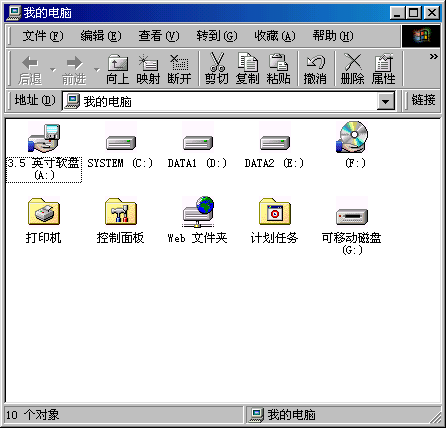Image resolution: width=446 pixels, height=428 pixels.
Task: Select the 3.5 英寸软盘 (A:) floppy drive icon
Action: [44, 138]
